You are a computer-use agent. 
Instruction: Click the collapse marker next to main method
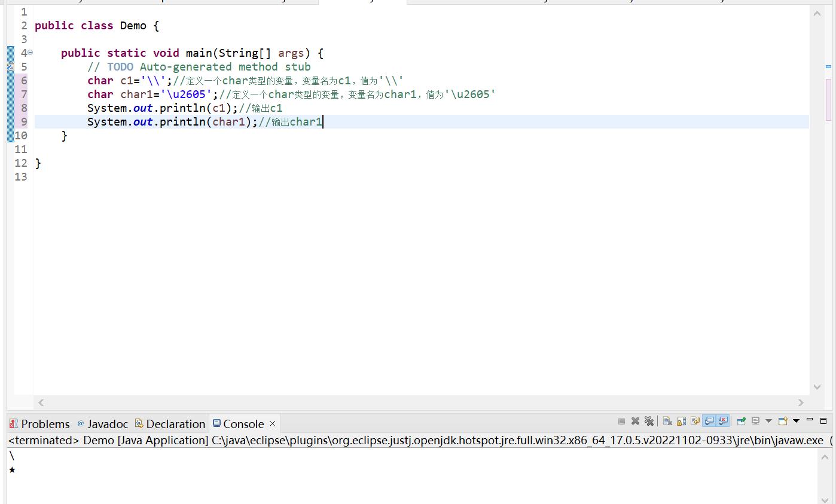pyautogui.click(x=29, y=53)
